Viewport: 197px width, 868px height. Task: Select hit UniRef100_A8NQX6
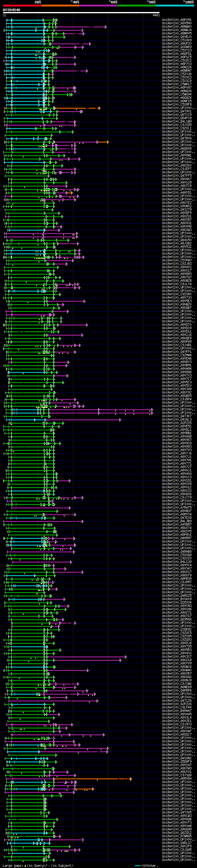tap(177, 91)
